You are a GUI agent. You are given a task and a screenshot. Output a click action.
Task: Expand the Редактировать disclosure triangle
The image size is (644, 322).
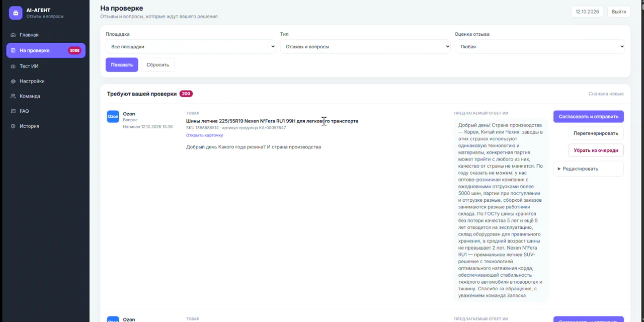coord(559,169)
